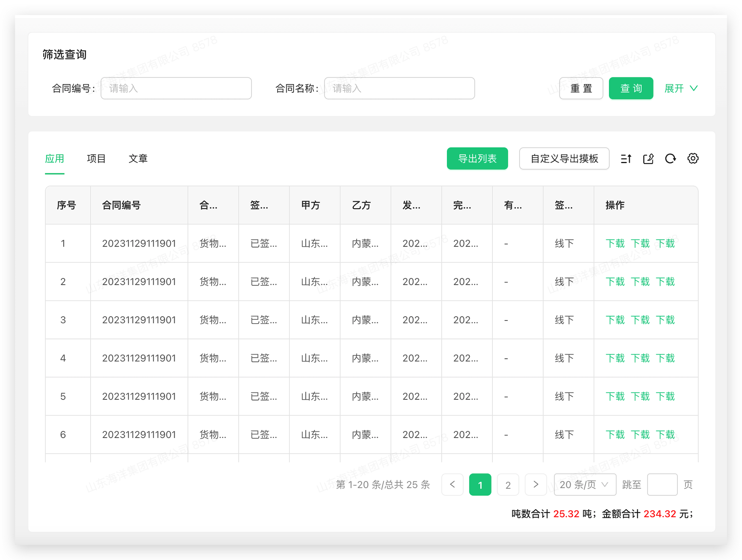This screenshot has height=560, width=742.
Task: Click the first 下载 link in row 1
Action: coord(615,244)
